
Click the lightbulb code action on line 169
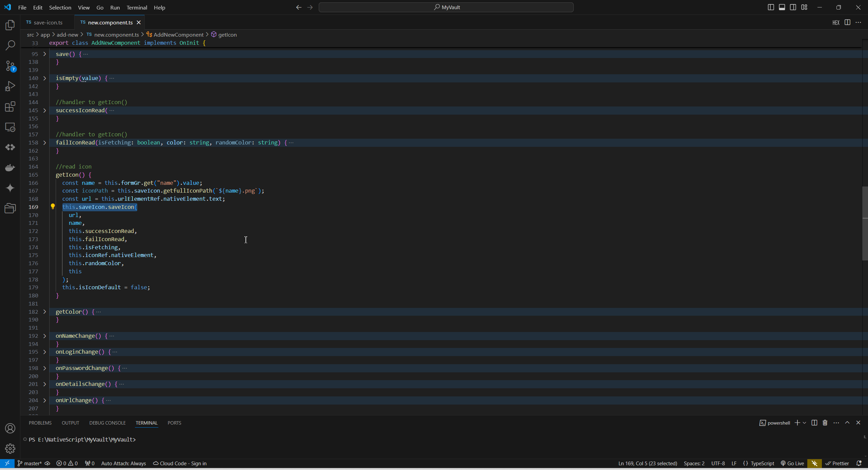click(53, 207)
